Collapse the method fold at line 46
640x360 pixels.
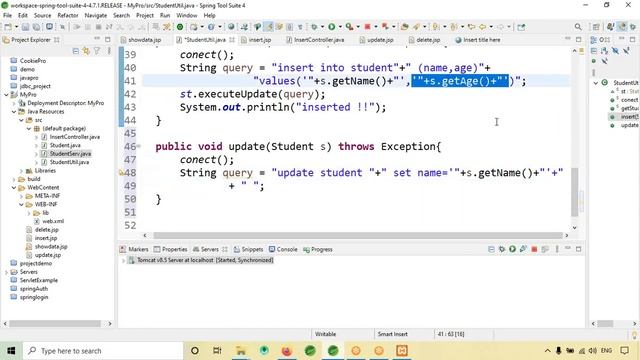[139, 147]
